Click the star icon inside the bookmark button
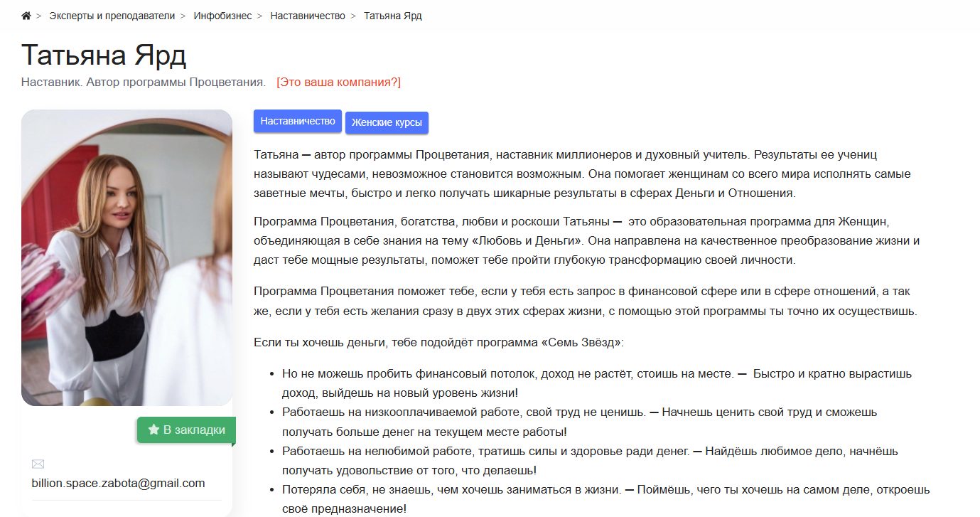The width and height of the screenshot is (980, 517). point(154,429)
